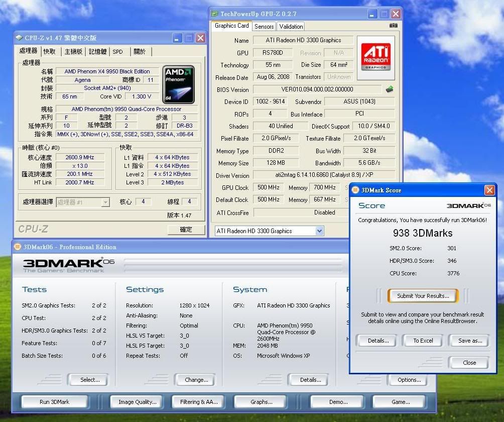Close the CPU-Z window
This screenshot has width=504, height=422.
click(201, 38)
